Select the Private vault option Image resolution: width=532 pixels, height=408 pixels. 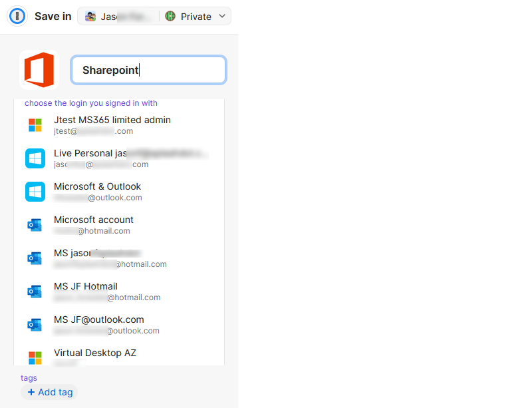point(196,17)
